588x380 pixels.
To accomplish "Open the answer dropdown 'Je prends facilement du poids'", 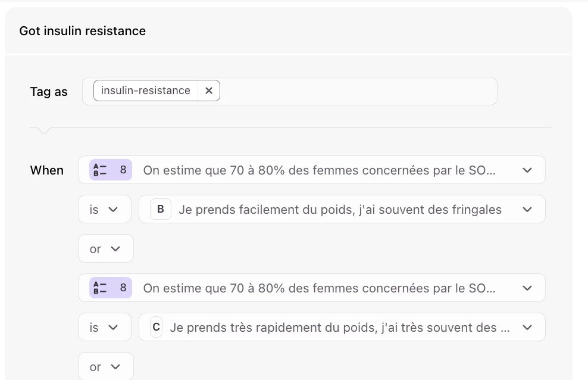I will click(340, 210).
